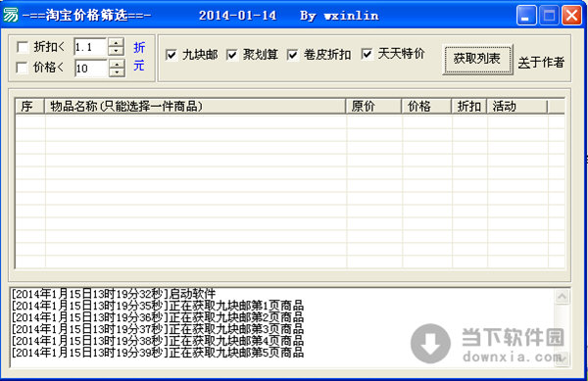Click the green app icon in title bar
The width and height of the screenshot is (588, 381).
(x=10, y=15)
